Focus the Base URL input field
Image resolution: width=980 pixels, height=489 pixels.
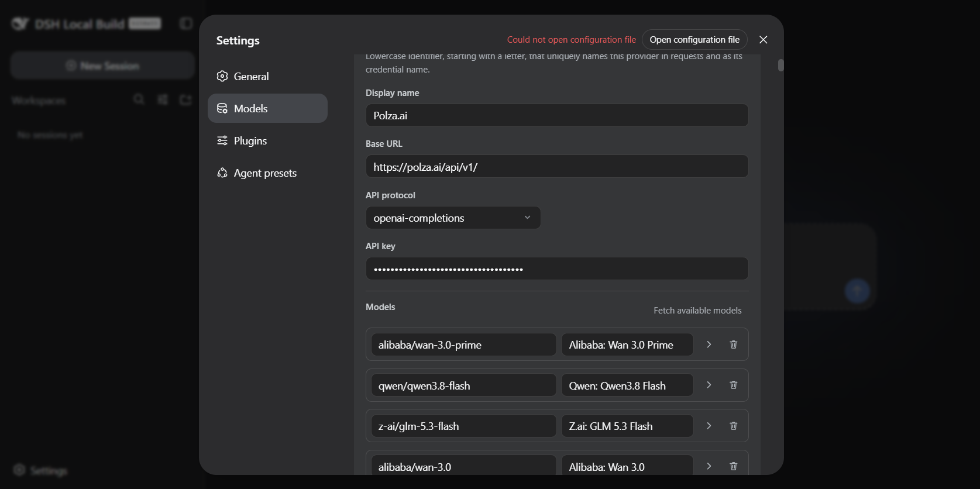coord(557,167)
